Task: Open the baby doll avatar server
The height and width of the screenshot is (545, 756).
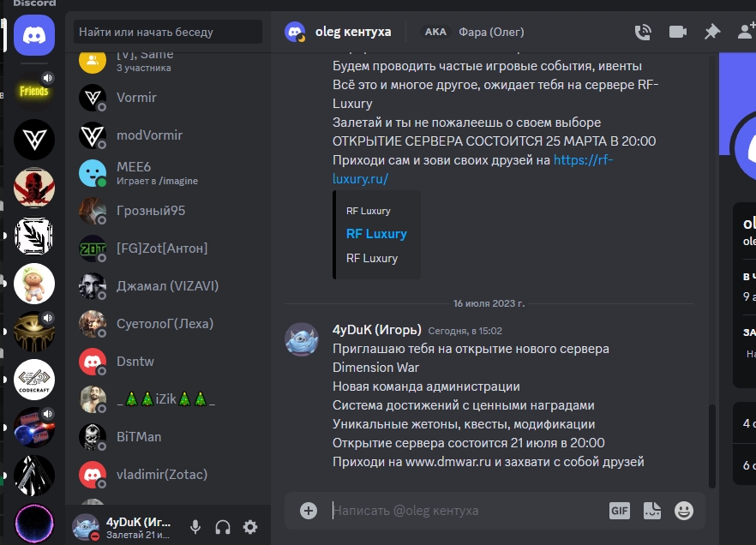Action: click(33, 284)
